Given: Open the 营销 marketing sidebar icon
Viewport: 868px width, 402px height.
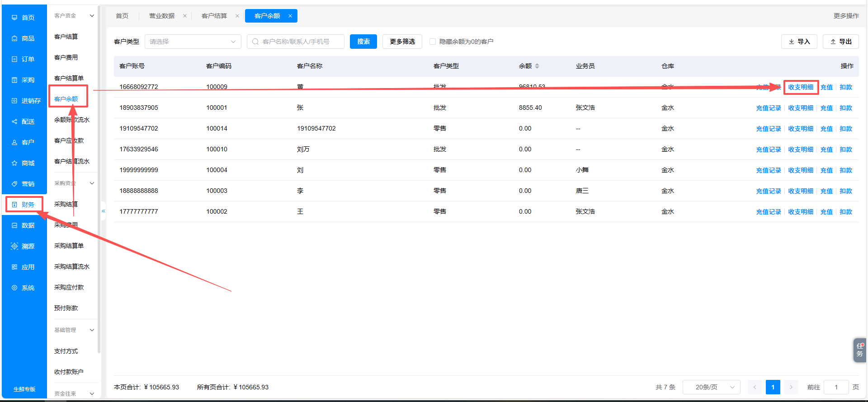Looking at the screenshot, I should coord(14,184).
